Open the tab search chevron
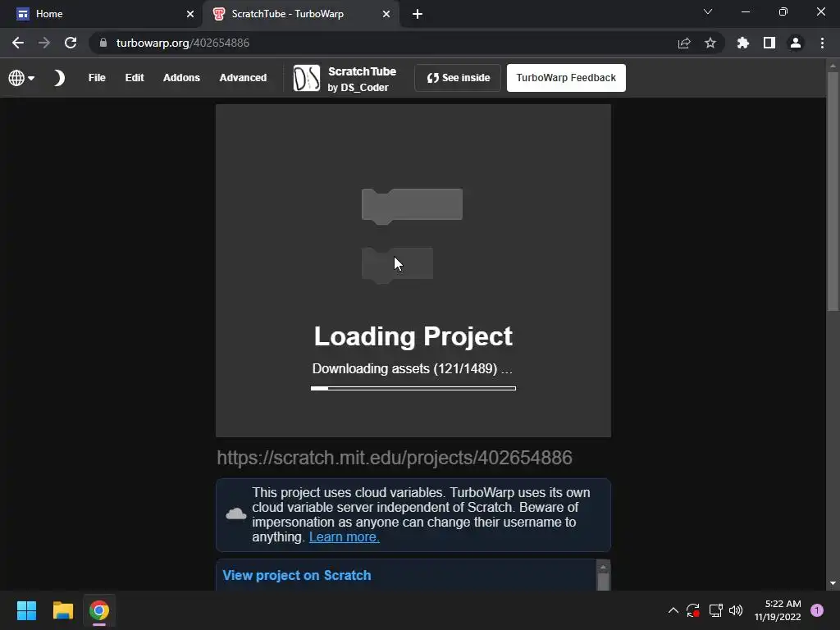 (x=708, y=11)
